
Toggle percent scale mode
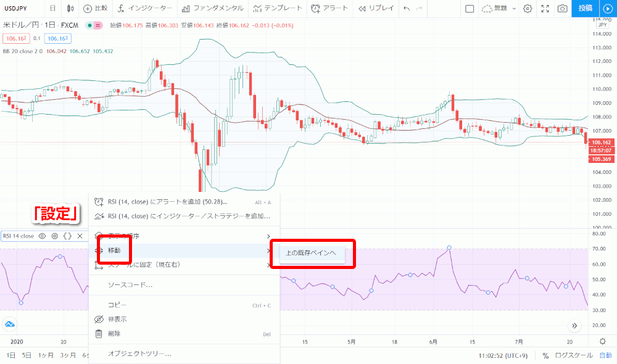pos(545,356)
